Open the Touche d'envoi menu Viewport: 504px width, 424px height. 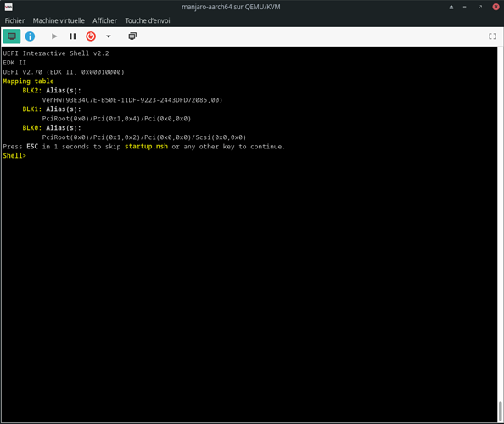148,20
